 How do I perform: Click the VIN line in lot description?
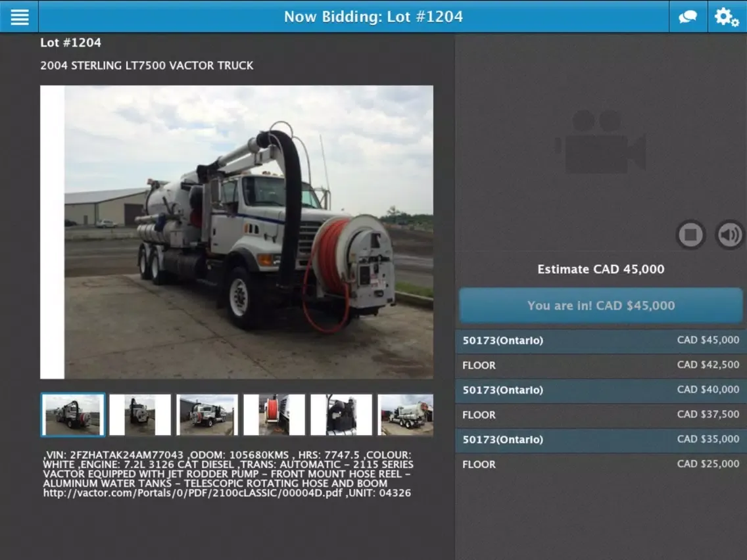227,455
